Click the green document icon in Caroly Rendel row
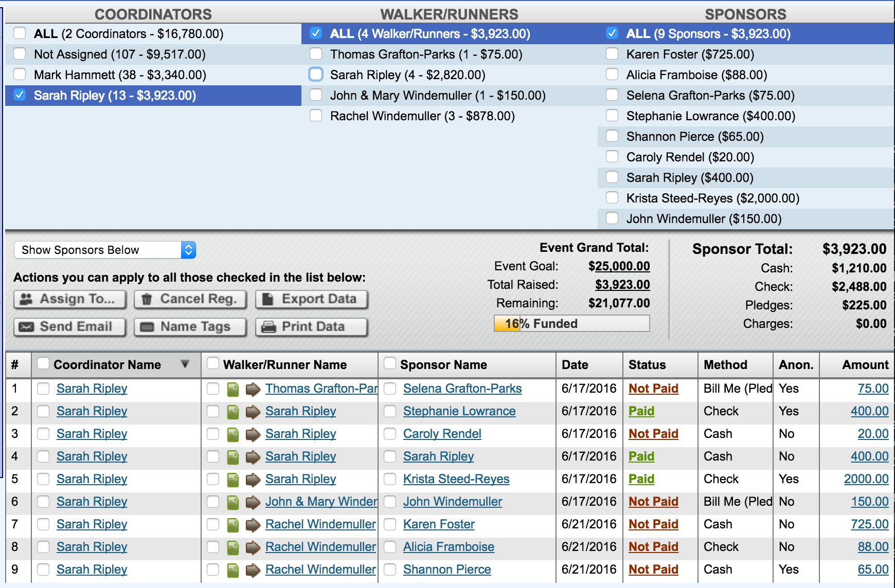The image size is (895, 588). click(x=233, y=435)
